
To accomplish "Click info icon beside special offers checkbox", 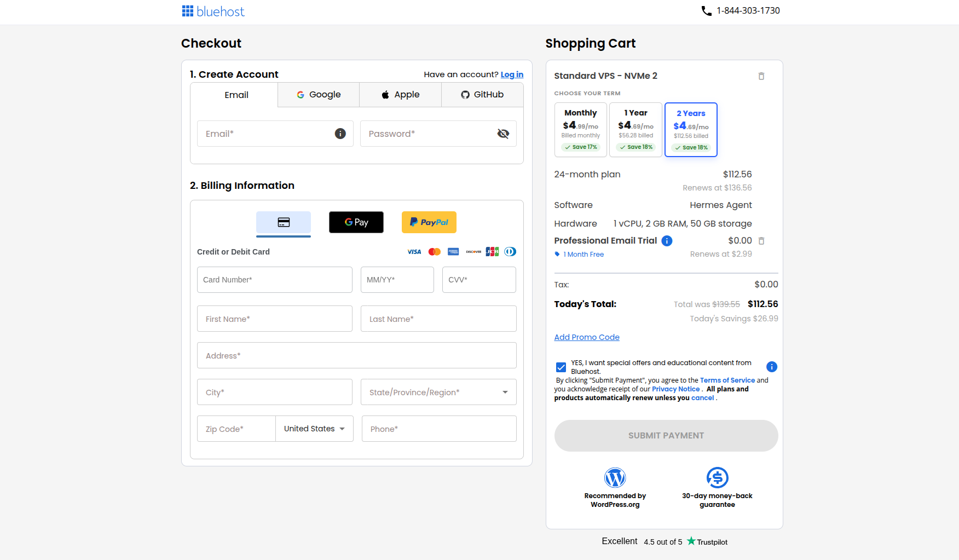I will pyautogui.click(x=771, y=367).
